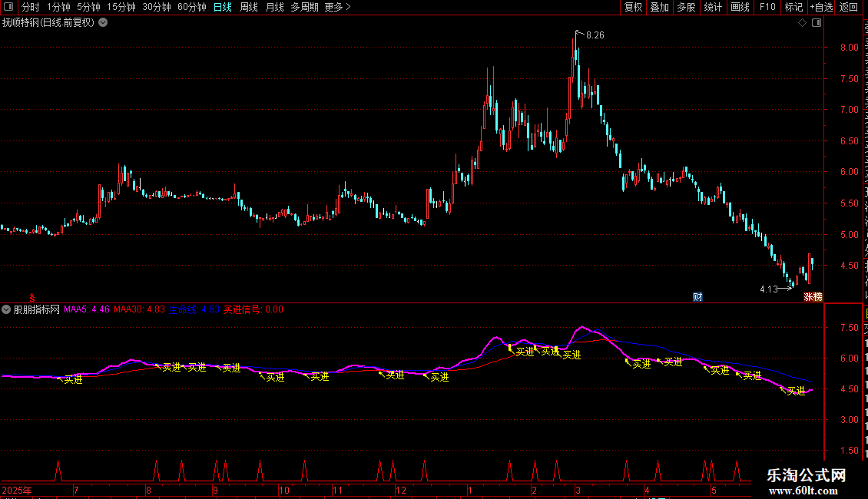Select the 15分钟 period

121,7
